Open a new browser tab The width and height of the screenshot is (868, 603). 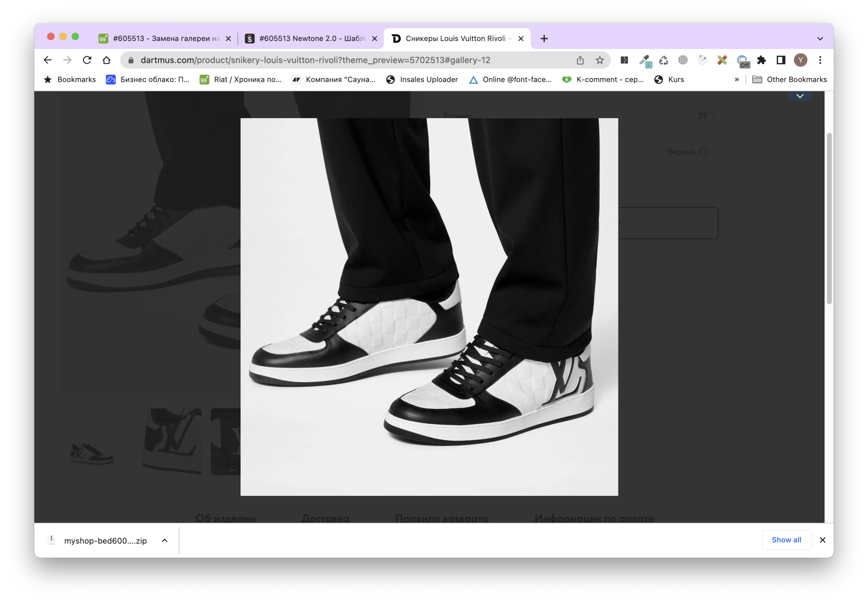pyautogui.click(x=544, y=39)
